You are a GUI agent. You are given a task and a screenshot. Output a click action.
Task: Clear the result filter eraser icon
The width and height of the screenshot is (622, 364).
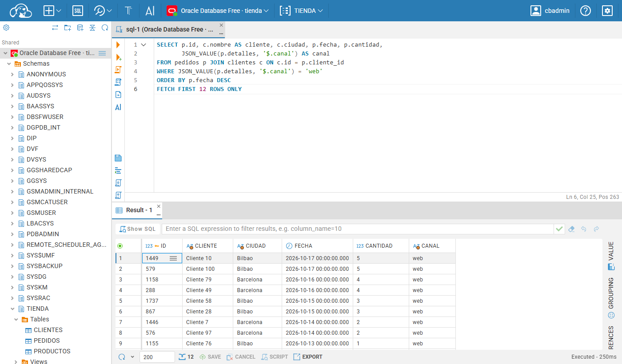click(x=572, y=229)
